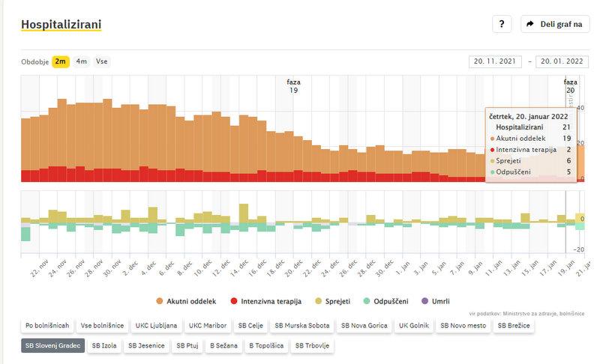Open the end date field 20. 01. 2022
Image resolution: width=600 pixels, height=364 pixels.
pyautogui.click(x=562, y=61)
